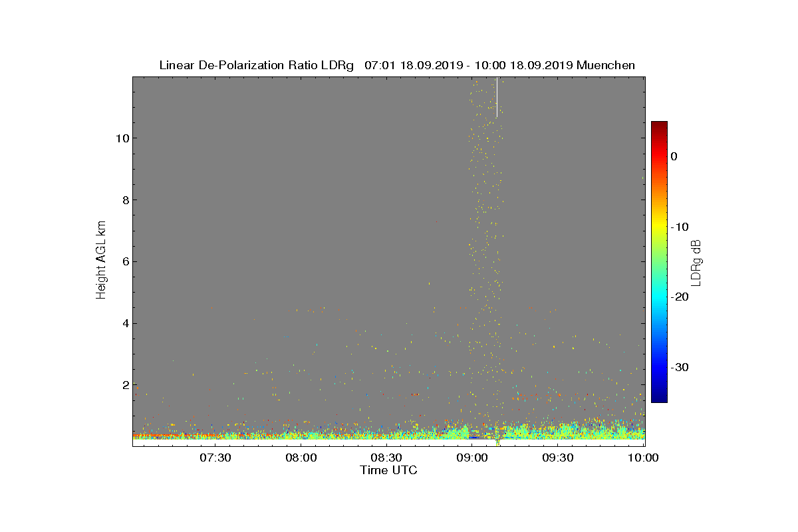This screenshot has height=532, width=798.
Task: Click the 'LDRg dB' colorbar label
Action: (696, 262)
